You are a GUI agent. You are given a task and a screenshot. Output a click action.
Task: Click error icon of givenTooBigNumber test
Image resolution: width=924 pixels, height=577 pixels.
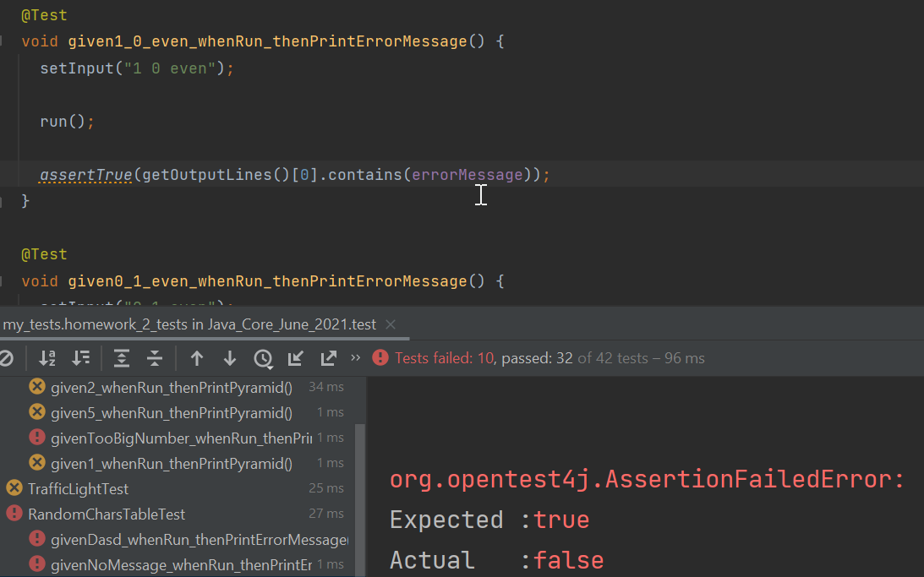pyautogui.click(x=37, y=437)
